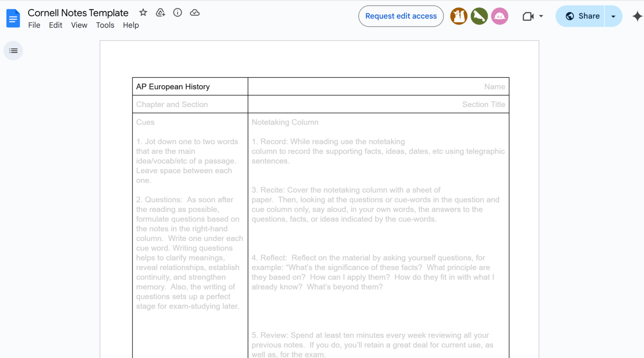Check document status via the cloud icon
Viewport: 644px width, 358px height.
click(x=195, y=13)
